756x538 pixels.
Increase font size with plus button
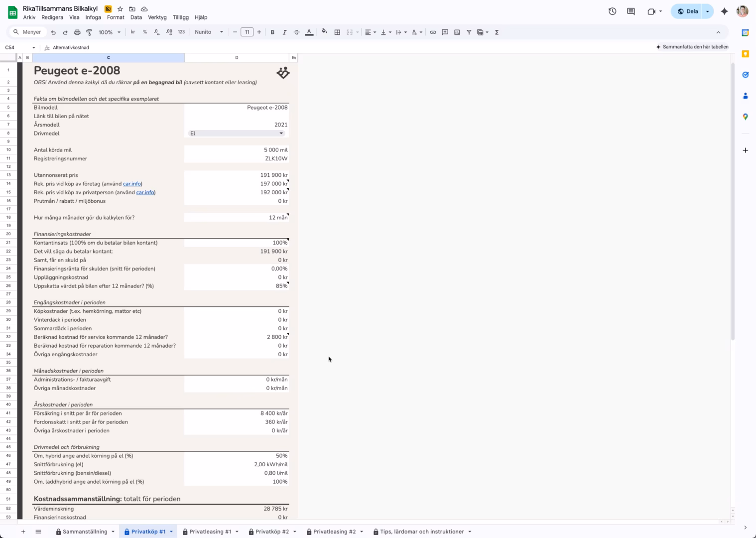(x=259, y=32)
